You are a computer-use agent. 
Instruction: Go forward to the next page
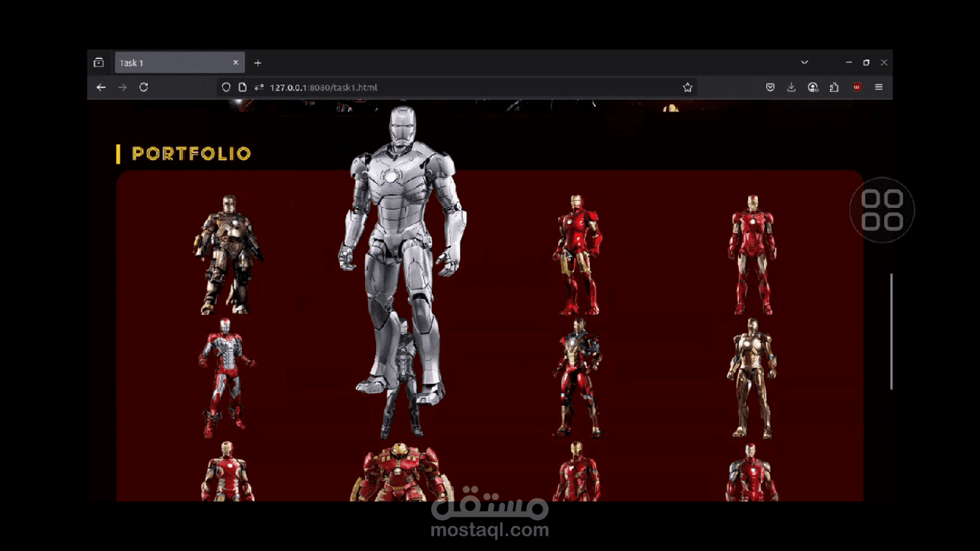coord(123,88)
